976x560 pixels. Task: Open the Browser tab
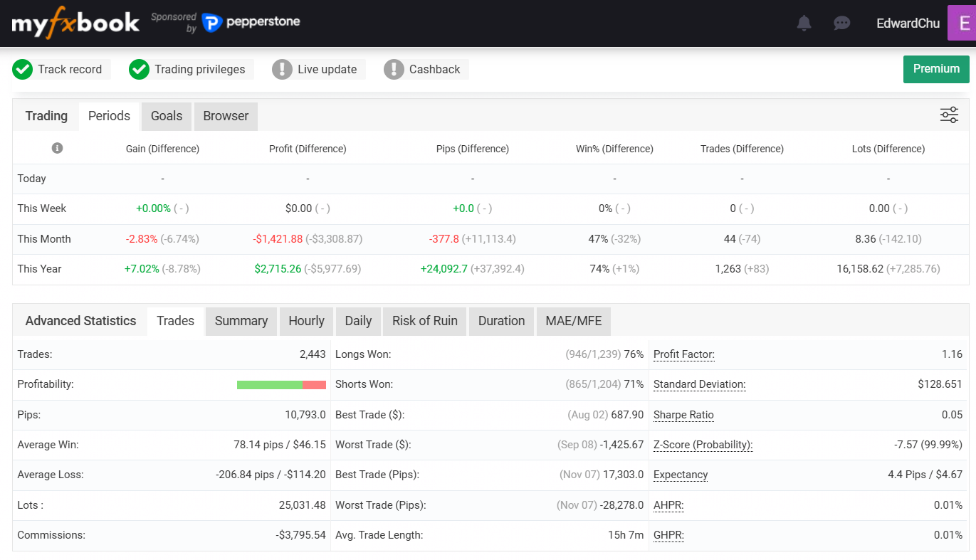coord(226,116)
